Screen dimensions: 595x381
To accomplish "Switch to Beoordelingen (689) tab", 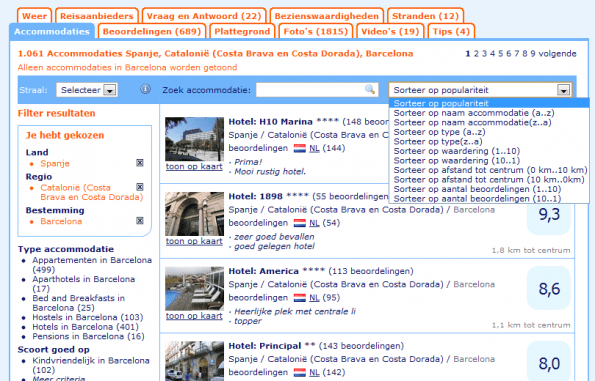I will [151, 31].
